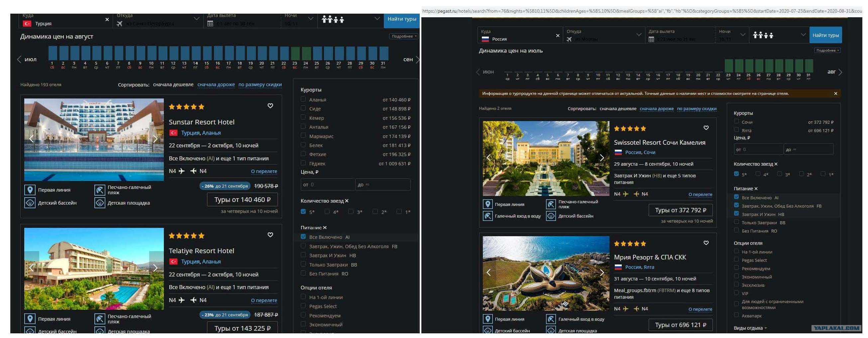
Task: Enable Pegas Select option in Russia results
Action: 736,260
